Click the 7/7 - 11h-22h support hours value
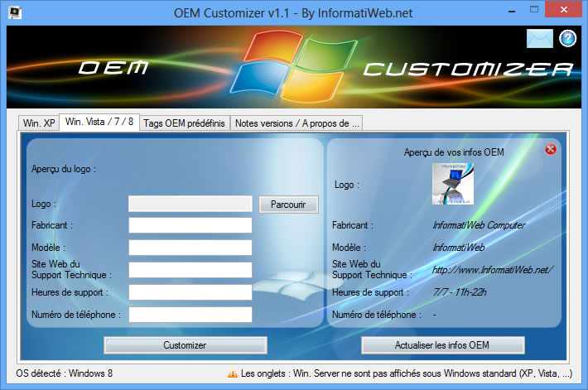This screenshot has height=390, width=588. tap(460, 291)
